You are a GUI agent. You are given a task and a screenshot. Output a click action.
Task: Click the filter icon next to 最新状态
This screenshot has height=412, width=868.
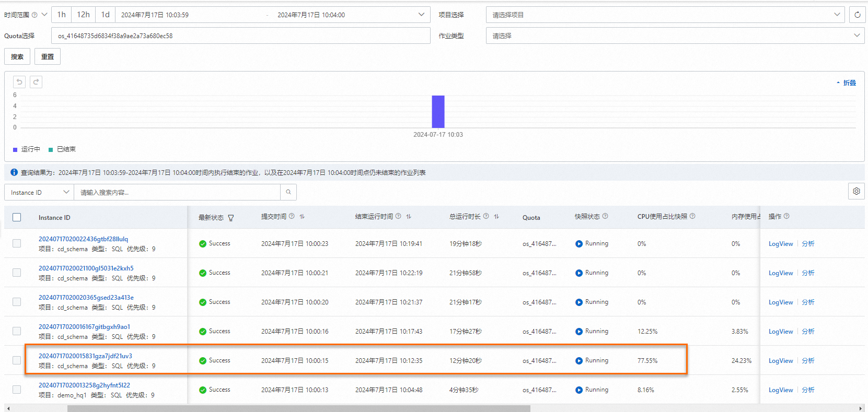[231, 218]
